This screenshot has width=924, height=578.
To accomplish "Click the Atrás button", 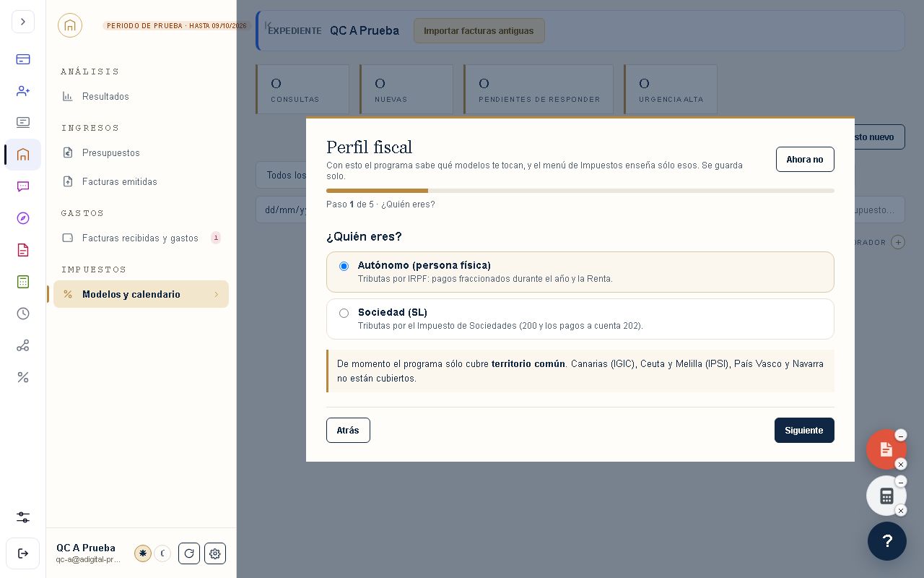I will 348,430.
